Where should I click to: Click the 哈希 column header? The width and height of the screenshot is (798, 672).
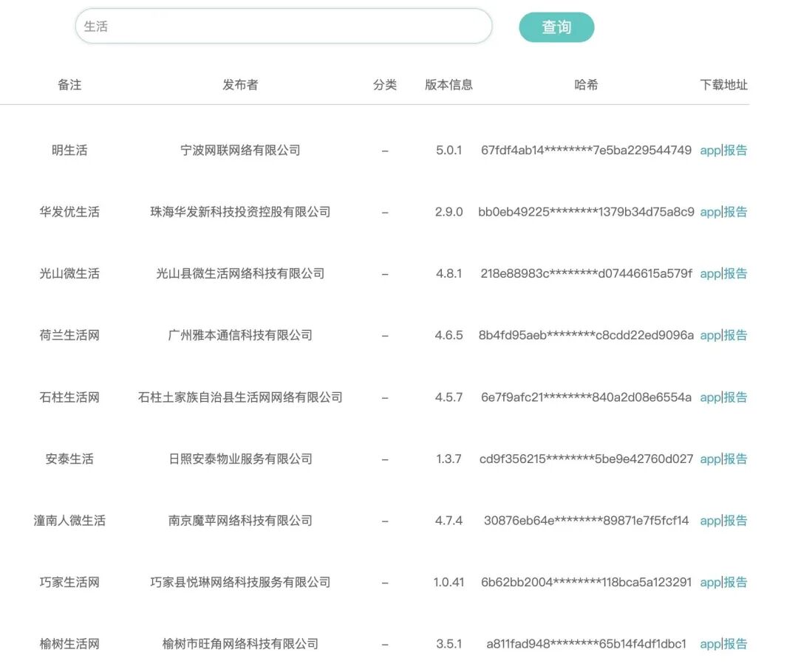[586, 84]
